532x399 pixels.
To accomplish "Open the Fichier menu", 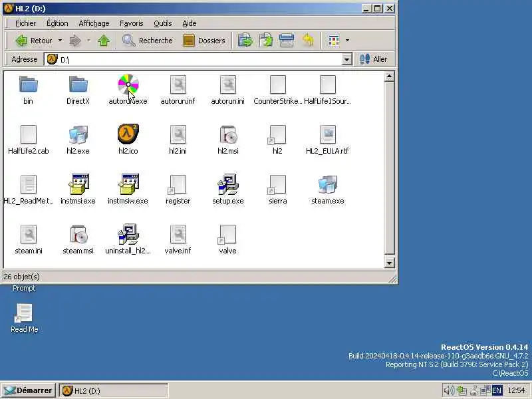I will [x=25, y=23].
